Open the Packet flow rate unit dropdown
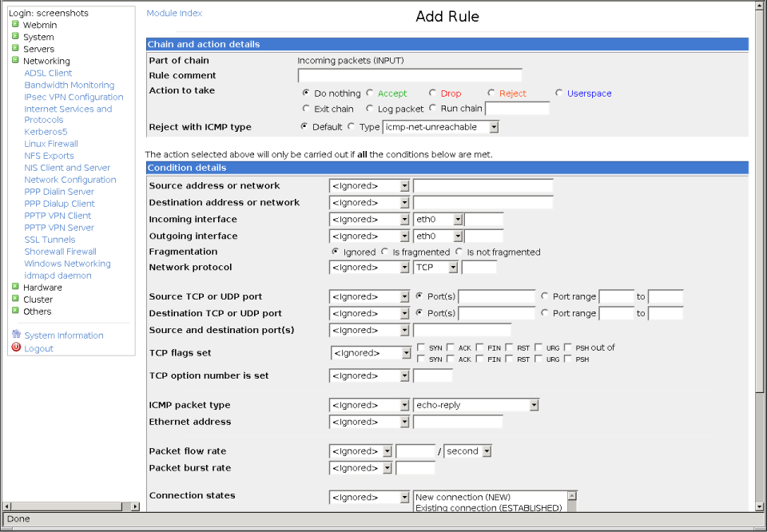The image size is (767, 532). (x=467, y=451)
